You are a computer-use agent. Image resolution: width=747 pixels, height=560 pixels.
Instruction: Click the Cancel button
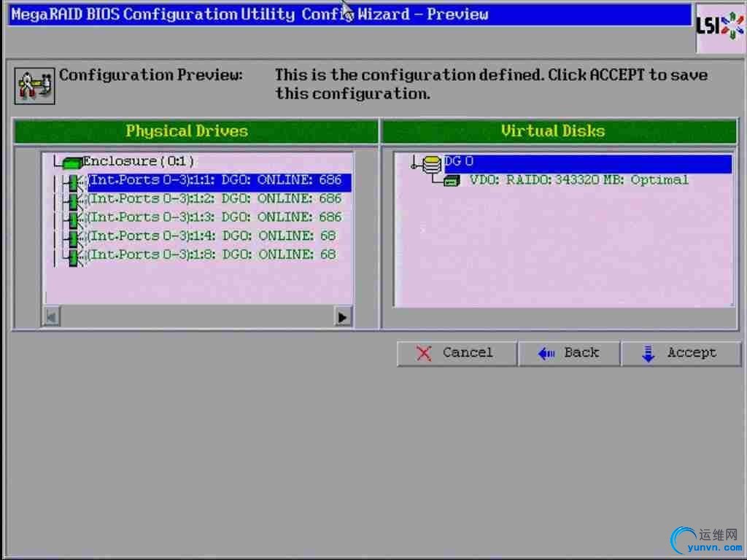tap(457, 354)
